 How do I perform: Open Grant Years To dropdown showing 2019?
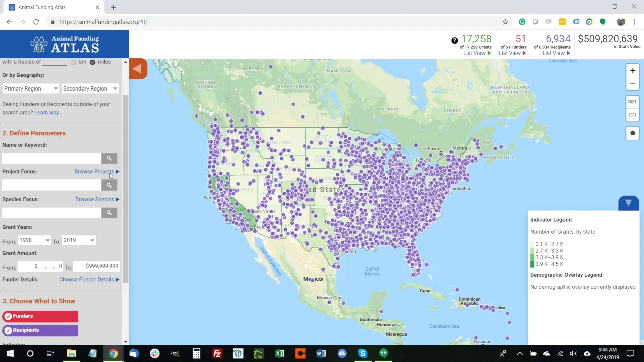coord(78,240)
